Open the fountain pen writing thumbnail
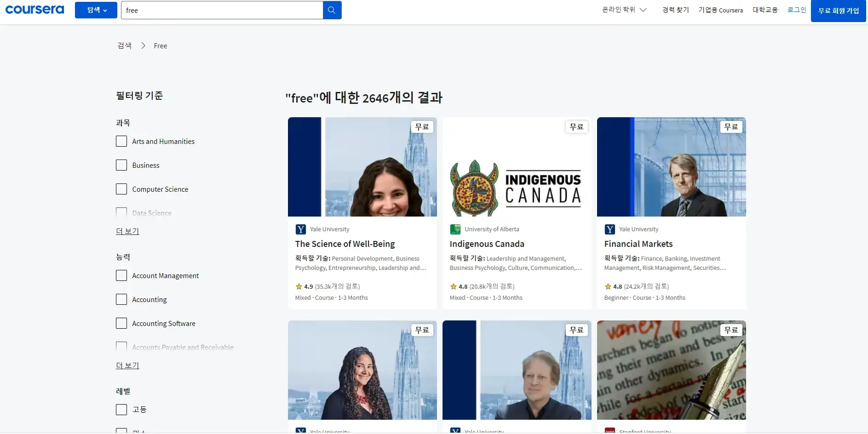The image size is (868, 434). pyautogui.click(x=672, y=370)
